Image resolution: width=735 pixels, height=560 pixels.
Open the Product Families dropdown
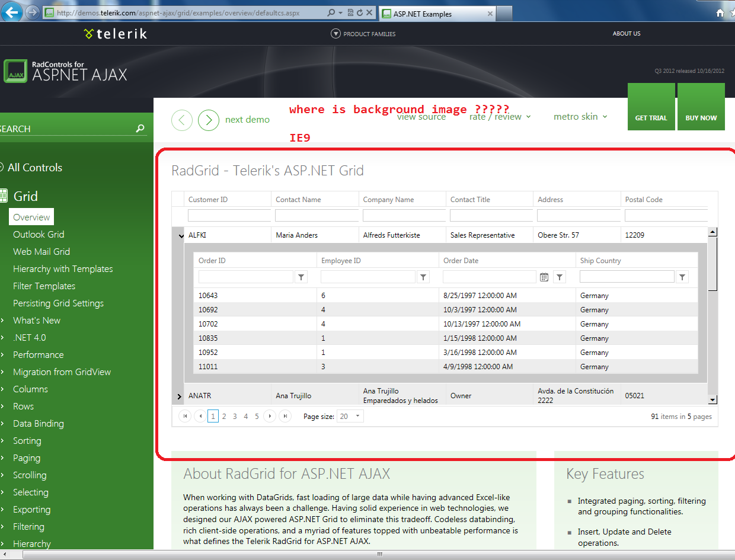(x=363, y=34)
